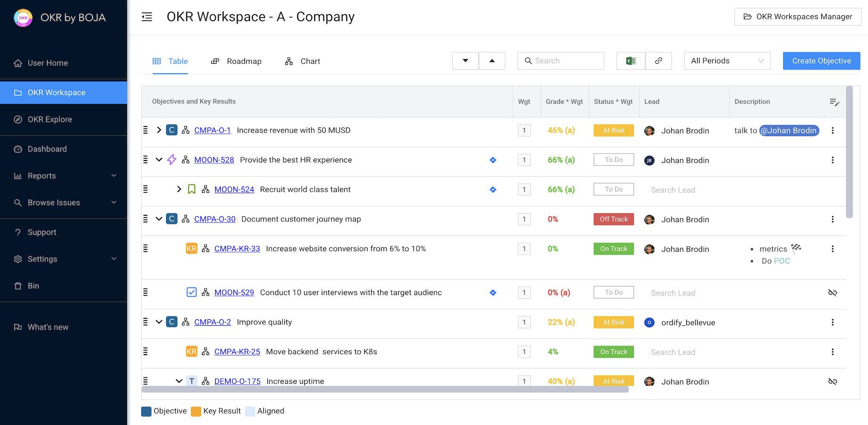The height and width of the screenshot is (425, 868).
Task: Click the Excel export icon
Action: pos(630,61)
